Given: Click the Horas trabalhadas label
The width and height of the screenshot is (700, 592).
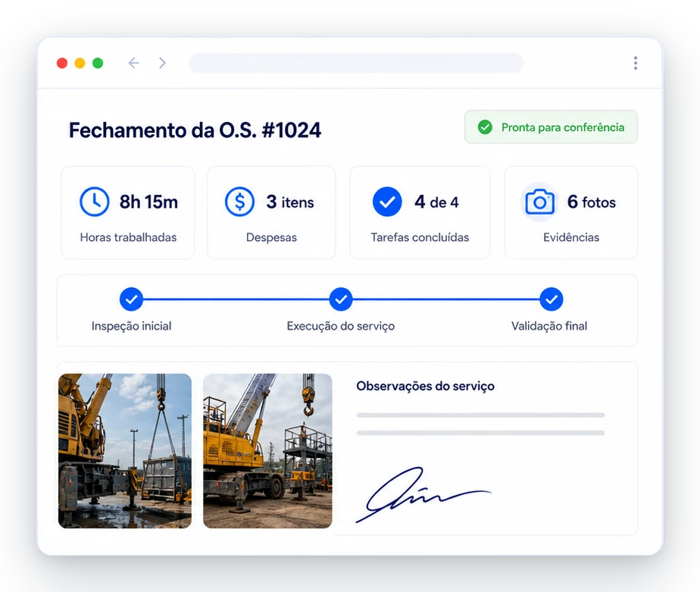Looking at the screenshot, I should (x=128, y=237).
